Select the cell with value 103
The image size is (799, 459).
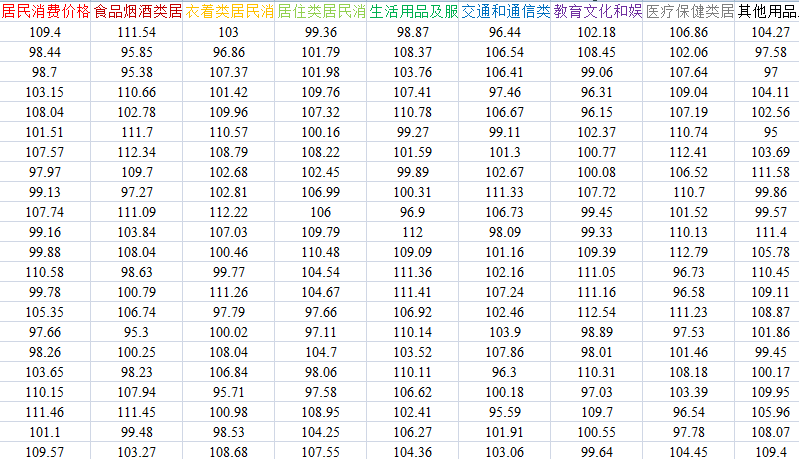point(229,32)
